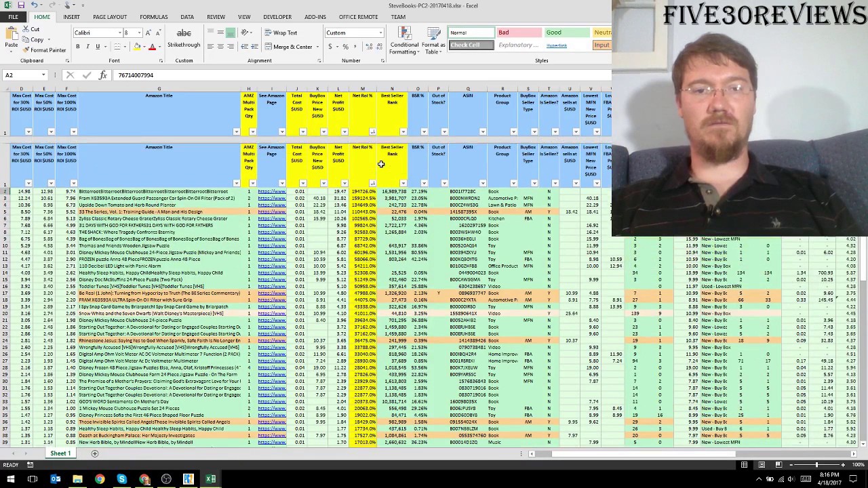Open Google Chrome from the taskbar
This screenshot has height=488, width=868.
pos(100,479)
